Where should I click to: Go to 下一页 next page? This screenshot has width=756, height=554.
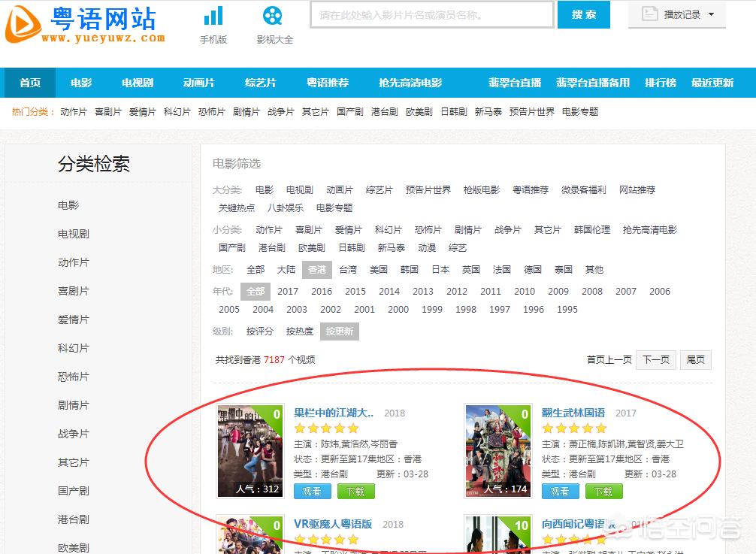[x=656, y=360]
